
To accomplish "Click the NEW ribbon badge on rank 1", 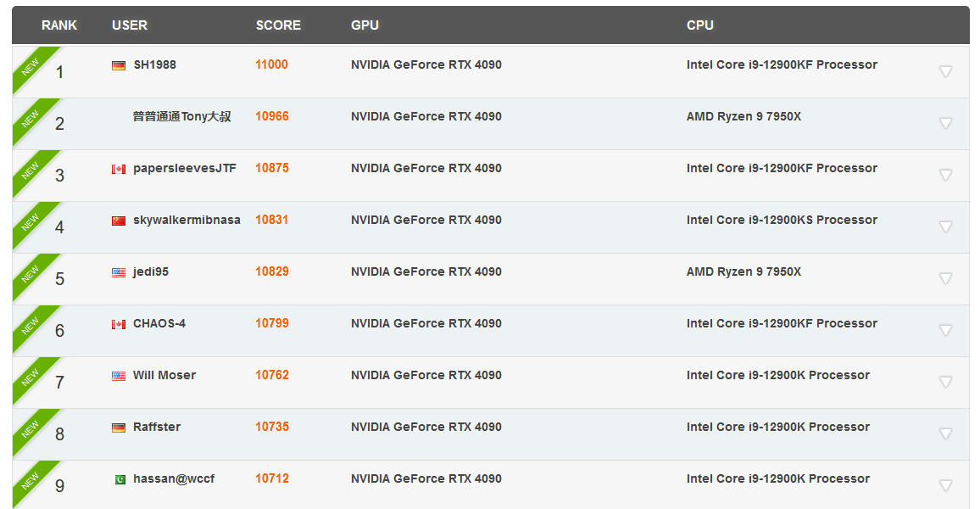I will click(x=31, y=67).
